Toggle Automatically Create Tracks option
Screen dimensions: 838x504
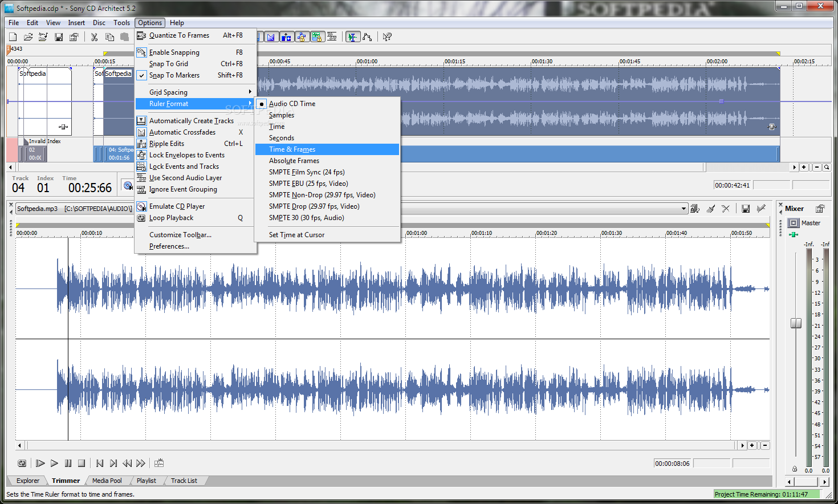coord(196,121)
